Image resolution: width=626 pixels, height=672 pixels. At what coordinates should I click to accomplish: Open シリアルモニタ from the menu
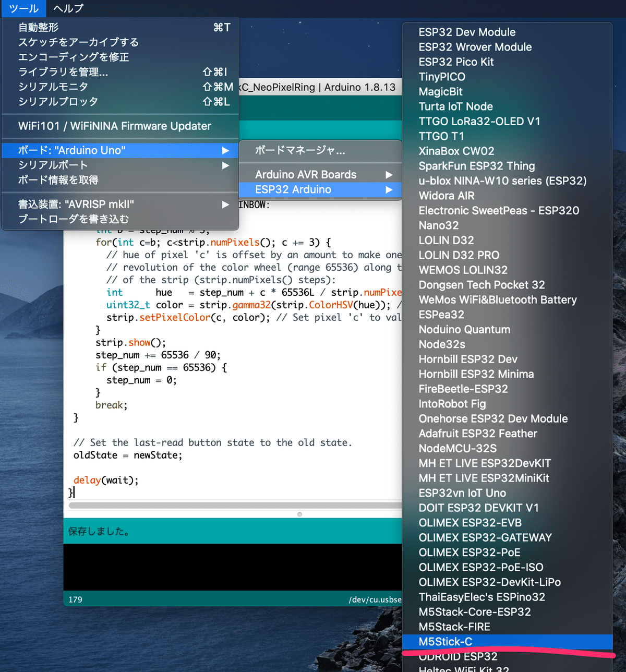[120, 87]
